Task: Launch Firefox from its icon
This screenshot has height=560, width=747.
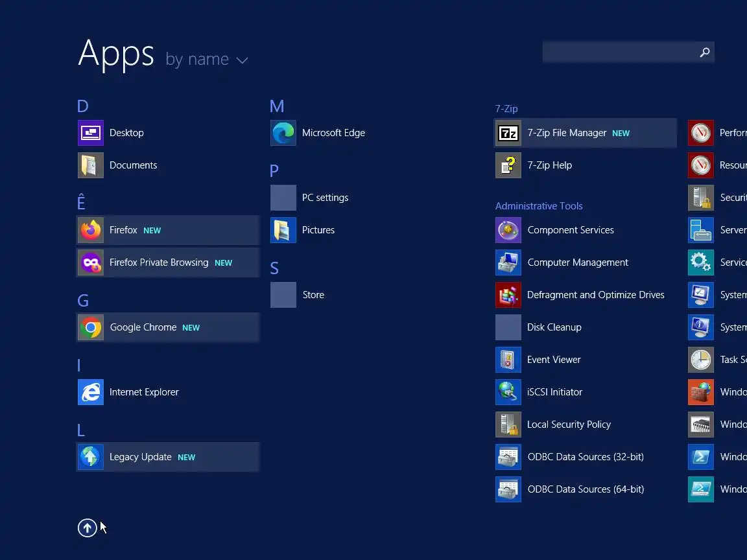Action: 91,230
